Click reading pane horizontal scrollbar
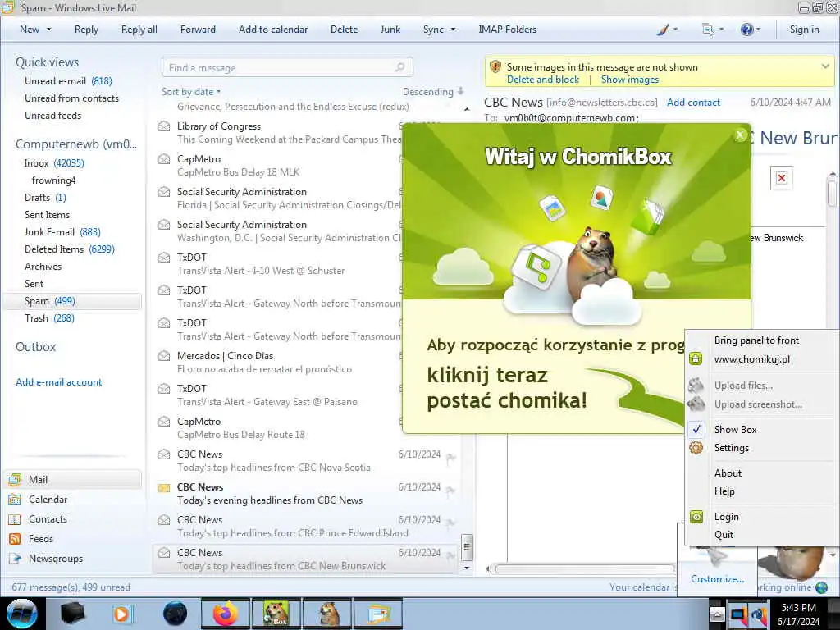 (584, 569)
